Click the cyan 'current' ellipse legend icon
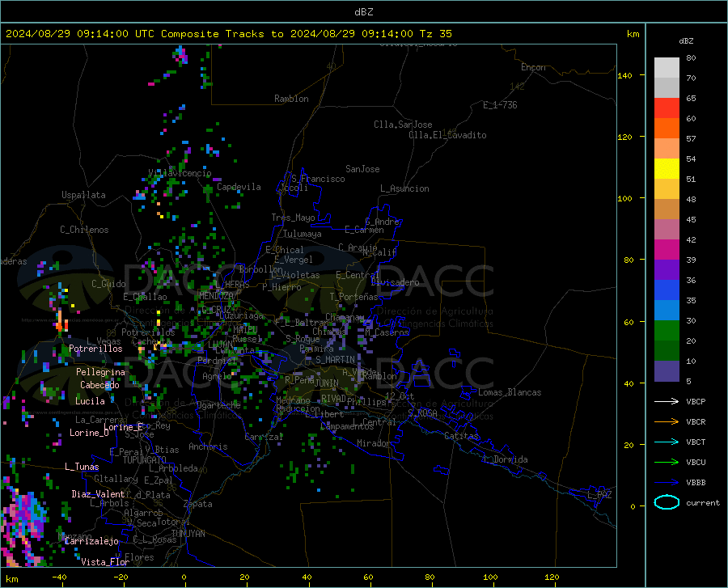The image size is (728, 588). click(x=667, y=502)
